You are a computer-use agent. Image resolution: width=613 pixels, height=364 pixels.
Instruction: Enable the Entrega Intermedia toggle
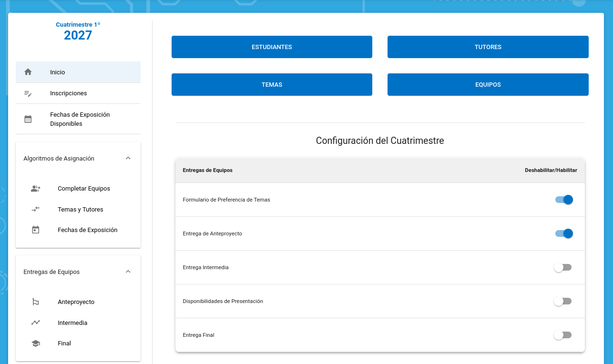(562, 267)
